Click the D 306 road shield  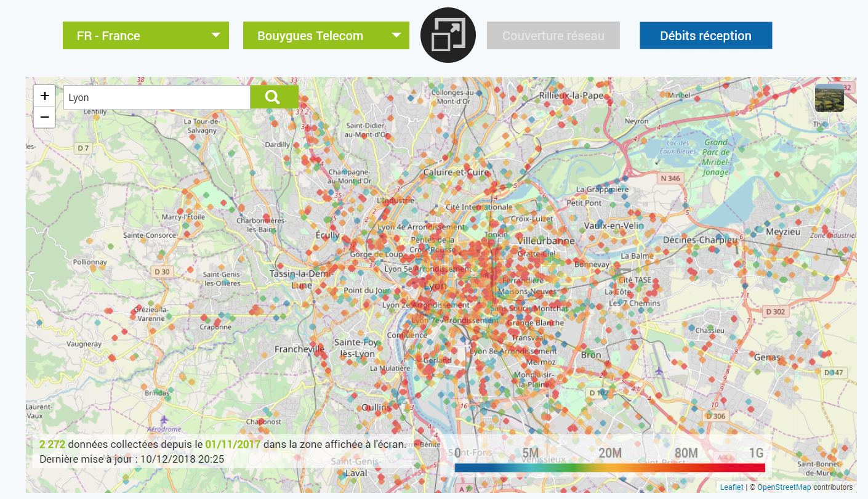(x=716, y=416)
